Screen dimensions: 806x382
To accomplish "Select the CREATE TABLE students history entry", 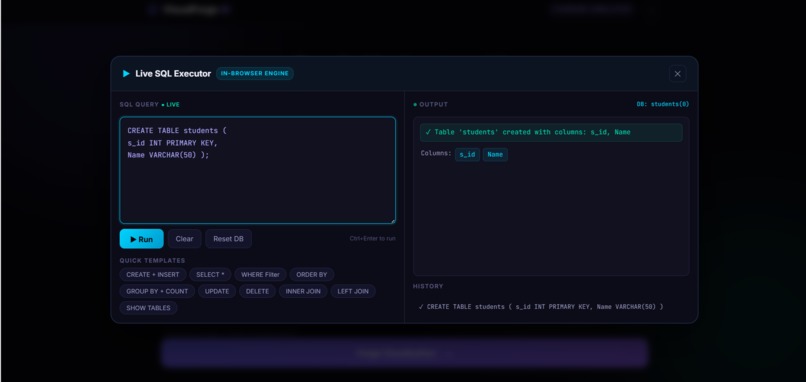I will tap(551, 307).
